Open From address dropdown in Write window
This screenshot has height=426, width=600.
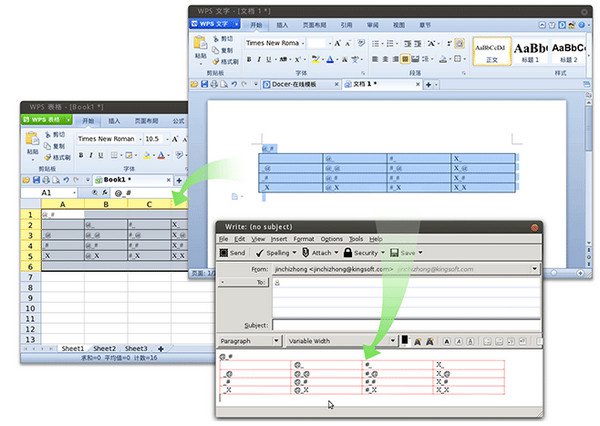click(x=534, y=269)
